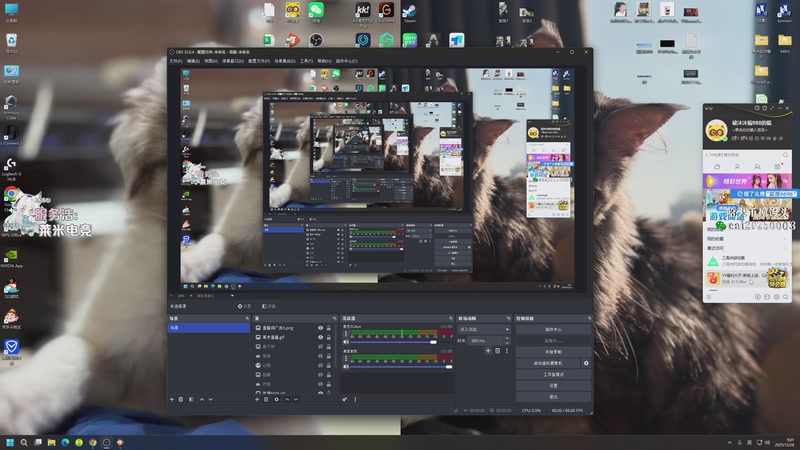Viewport: 800px width, 450px height.
Task: Mute the 桌面音频 mixer channel
Action: [x=346, y=366]
